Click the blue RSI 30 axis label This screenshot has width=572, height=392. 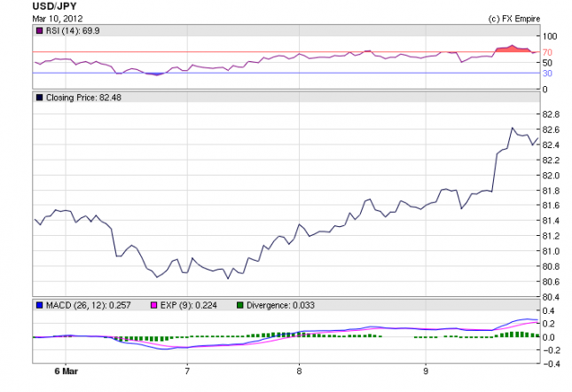point(547,74)
